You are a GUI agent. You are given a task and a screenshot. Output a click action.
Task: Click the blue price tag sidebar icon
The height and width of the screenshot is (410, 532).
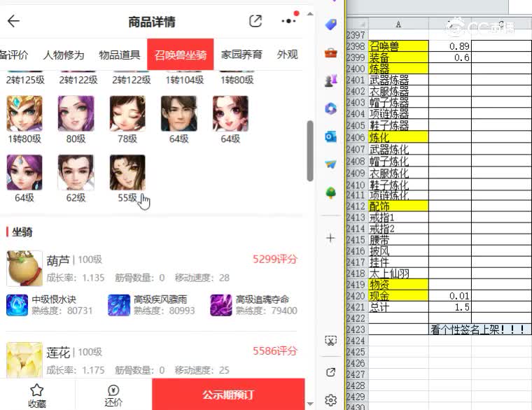click(331, 24)
